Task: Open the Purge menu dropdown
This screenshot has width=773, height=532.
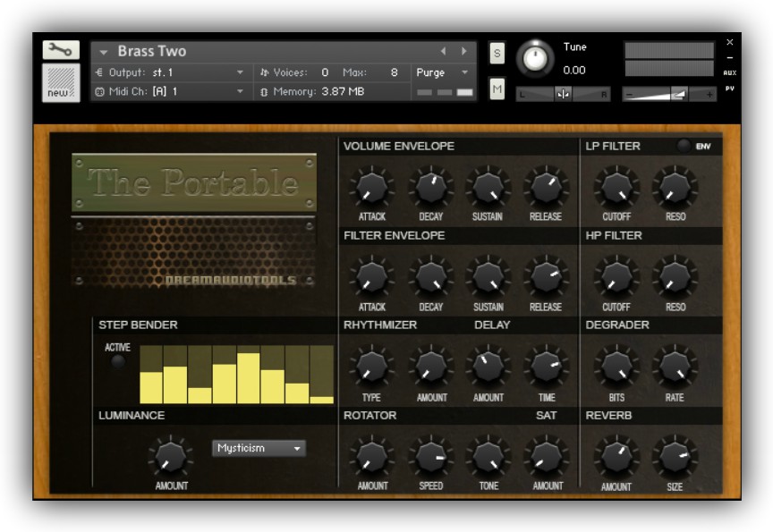Action: tap(442, 72)
